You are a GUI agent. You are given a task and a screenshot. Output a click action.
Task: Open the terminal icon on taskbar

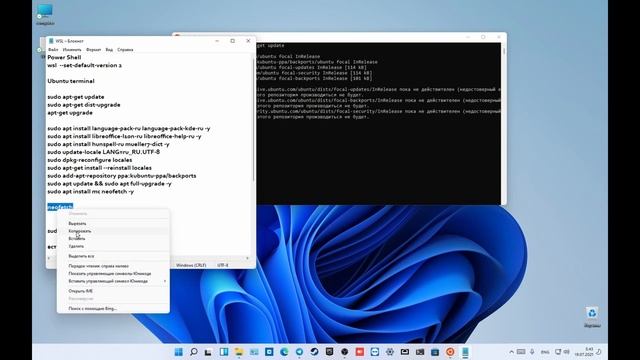point(420,352)
